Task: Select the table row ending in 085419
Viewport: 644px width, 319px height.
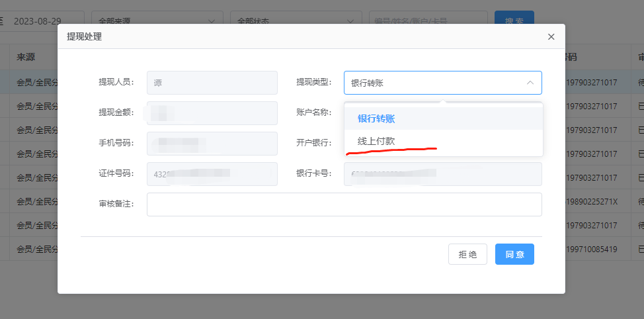Action: pyautogui.click(x=602, y=250)
